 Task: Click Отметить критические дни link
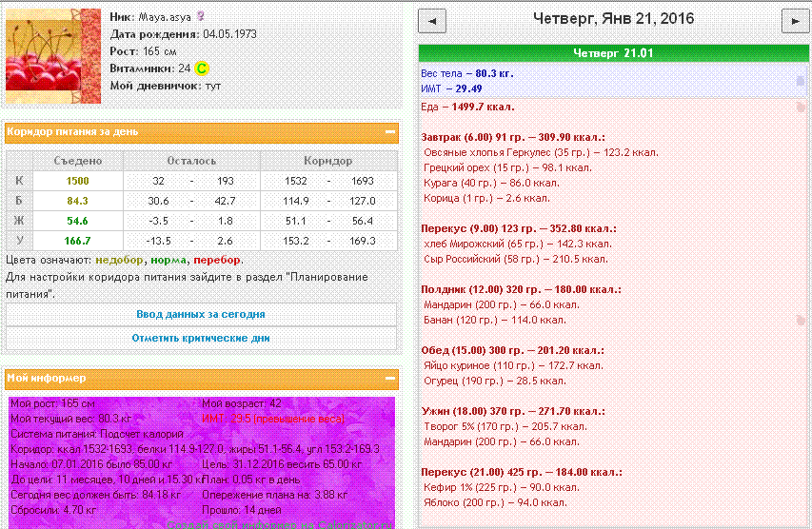(201, 338)
